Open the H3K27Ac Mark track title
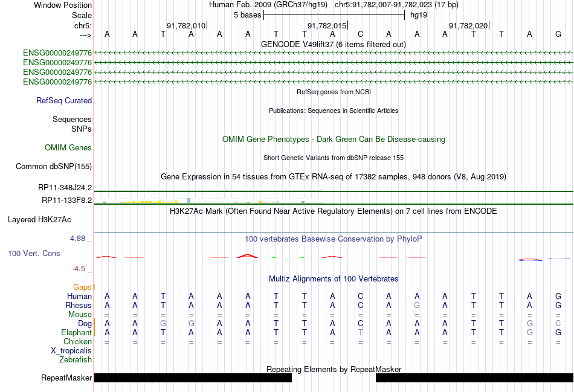The height and width of the screenshot is (392, 574). (x=333, y=211)
